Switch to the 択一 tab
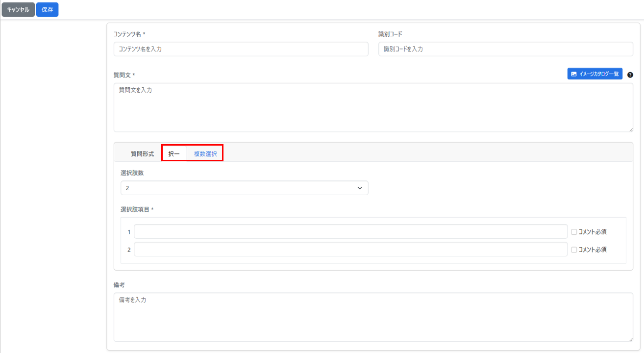644x353 pixels. [x=174, y=154]
